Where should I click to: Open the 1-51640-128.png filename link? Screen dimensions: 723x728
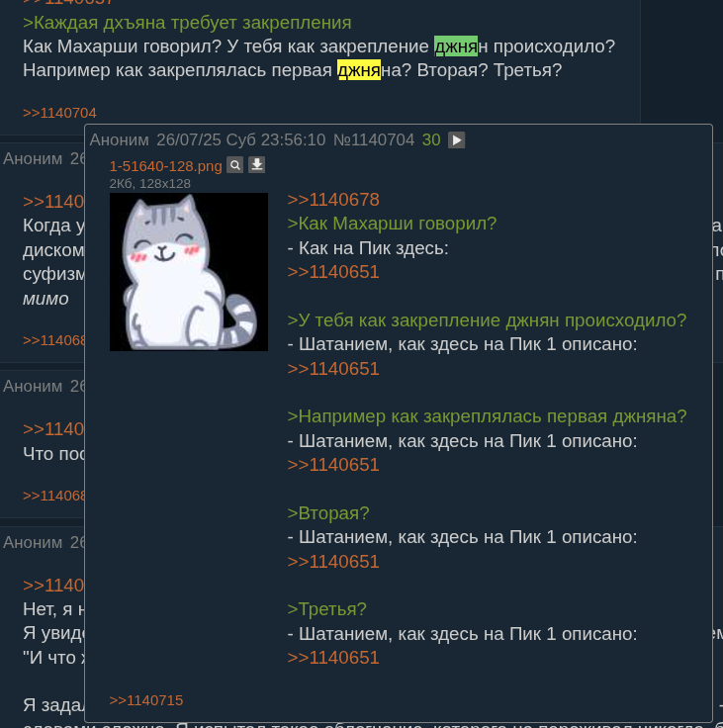click(166, 166)
